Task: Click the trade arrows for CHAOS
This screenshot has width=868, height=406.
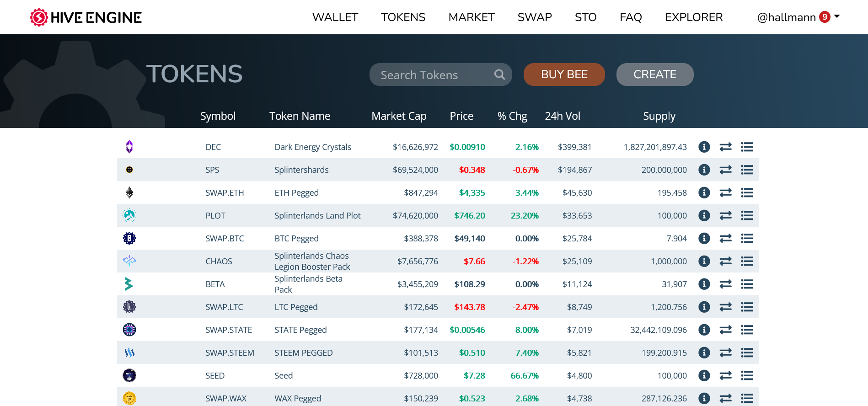Action: pos(726,261)
